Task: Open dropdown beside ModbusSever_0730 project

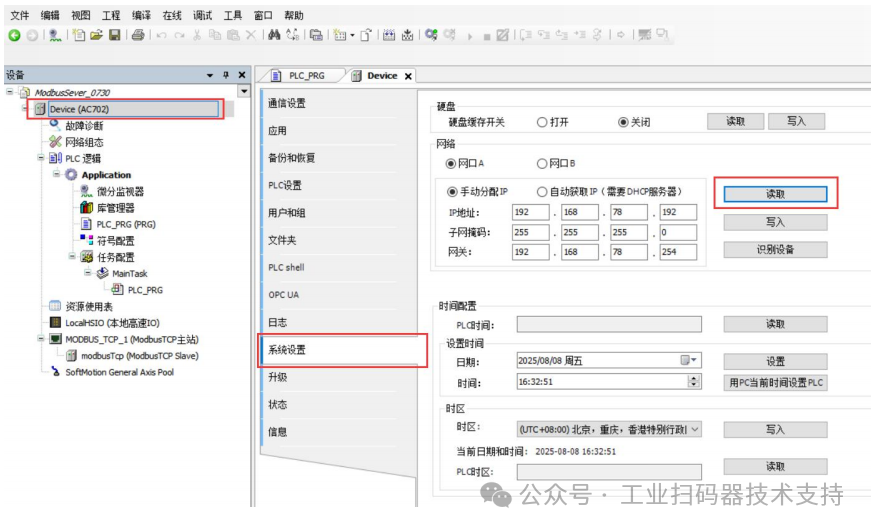Action: tap(244, 91)
